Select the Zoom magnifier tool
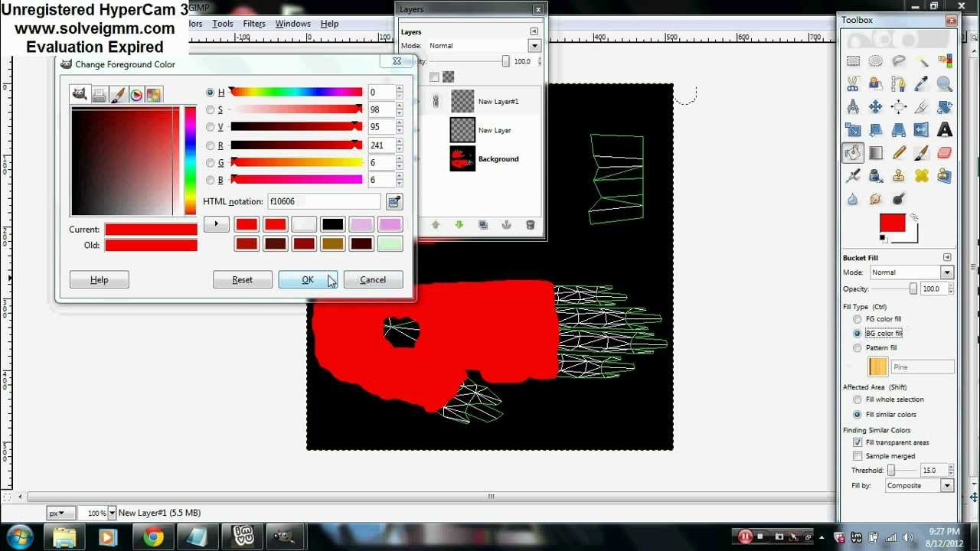Image resolution: width=980 pixels, height=551 pixels. 945,84
